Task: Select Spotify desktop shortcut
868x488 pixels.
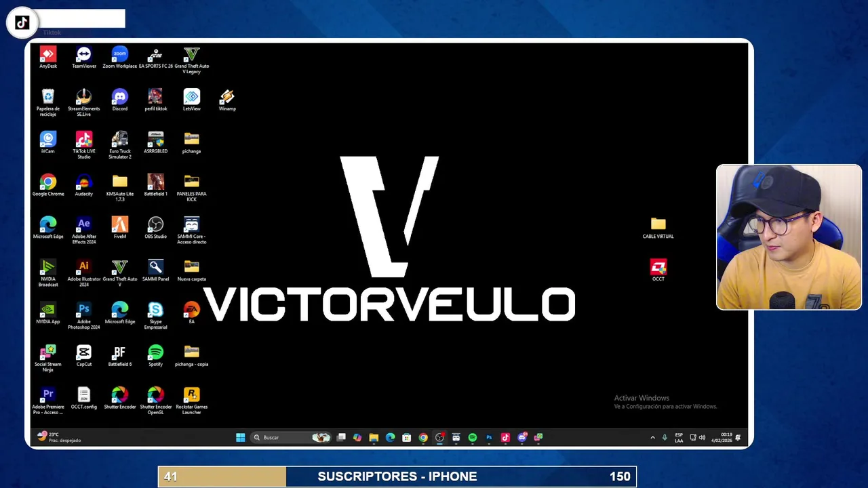Action: click(x=156, y=356)
